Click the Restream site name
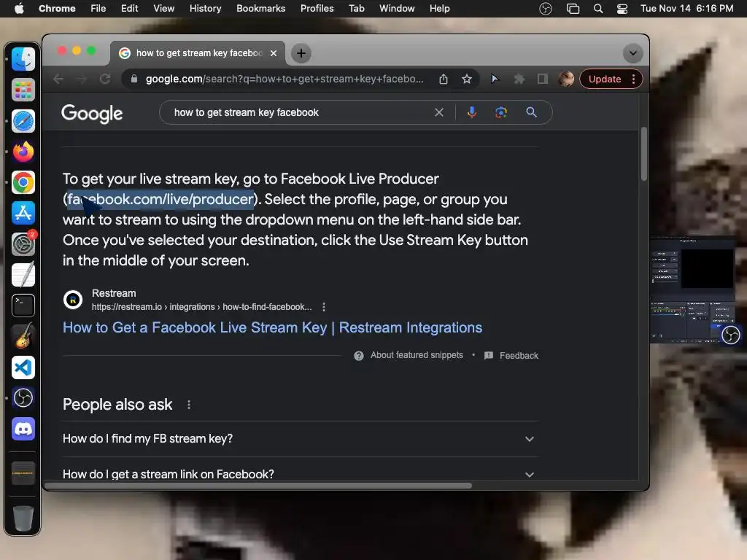The image size is (747, 560). tap(114, 293)
